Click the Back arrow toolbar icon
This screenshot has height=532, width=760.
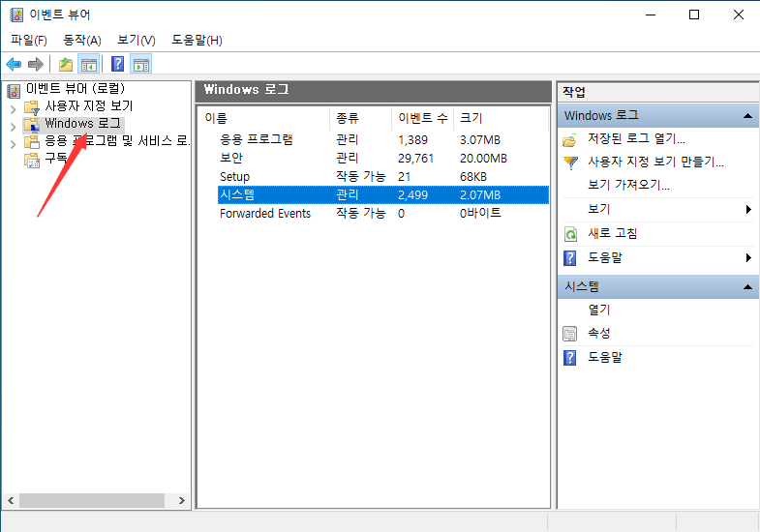14,64
